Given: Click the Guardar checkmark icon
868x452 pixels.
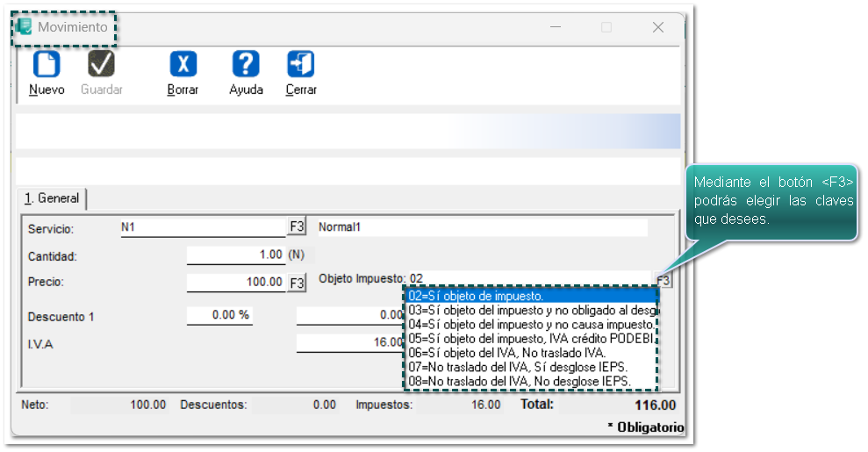Looking at the screenshot, I should [102, 64].
